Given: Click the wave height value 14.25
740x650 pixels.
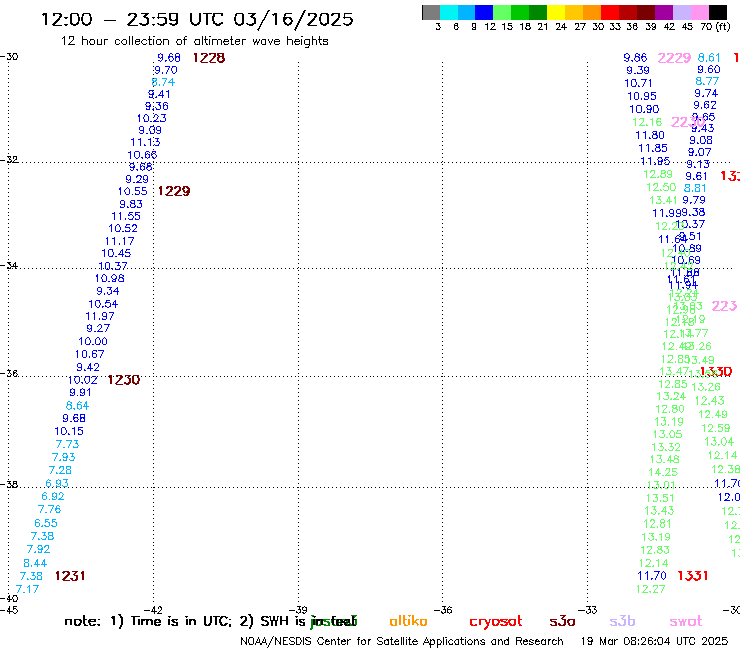Looking at the screenshot, I should tap(663, 472).
